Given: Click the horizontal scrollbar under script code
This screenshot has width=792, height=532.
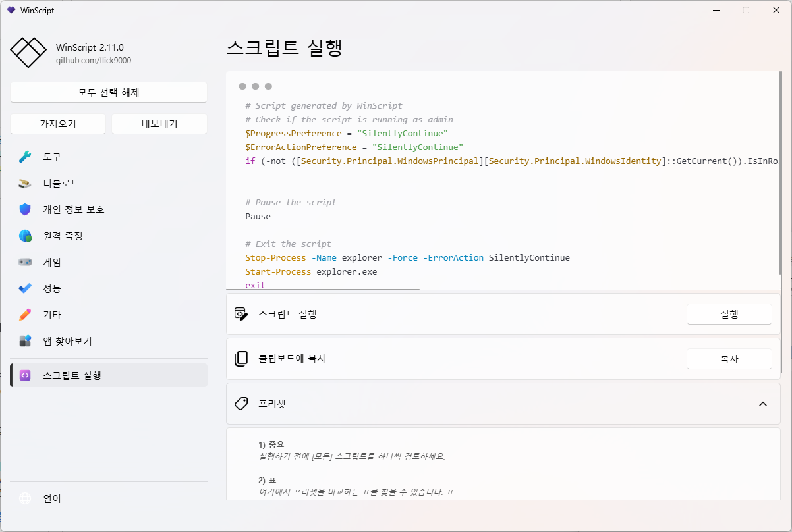Looking at the screenshot, I should tap(323, 289).
